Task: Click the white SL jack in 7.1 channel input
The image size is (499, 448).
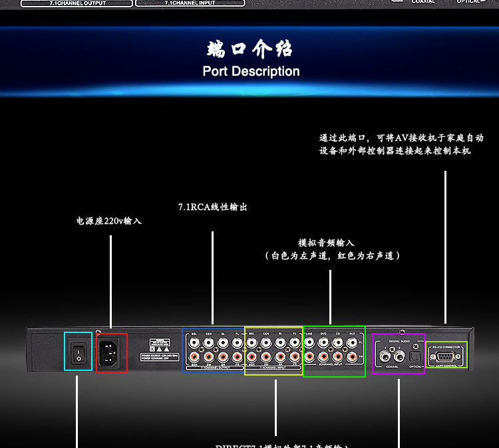Action: pyautogui.click(x=280, y=343)
